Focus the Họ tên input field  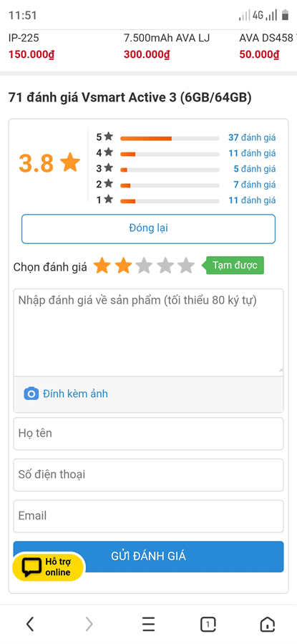coord(148,434)
